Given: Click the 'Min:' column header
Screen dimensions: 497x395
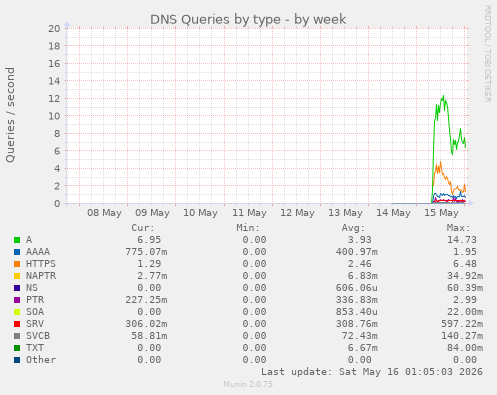Looking at the screenshot, I should coord(248,228).
